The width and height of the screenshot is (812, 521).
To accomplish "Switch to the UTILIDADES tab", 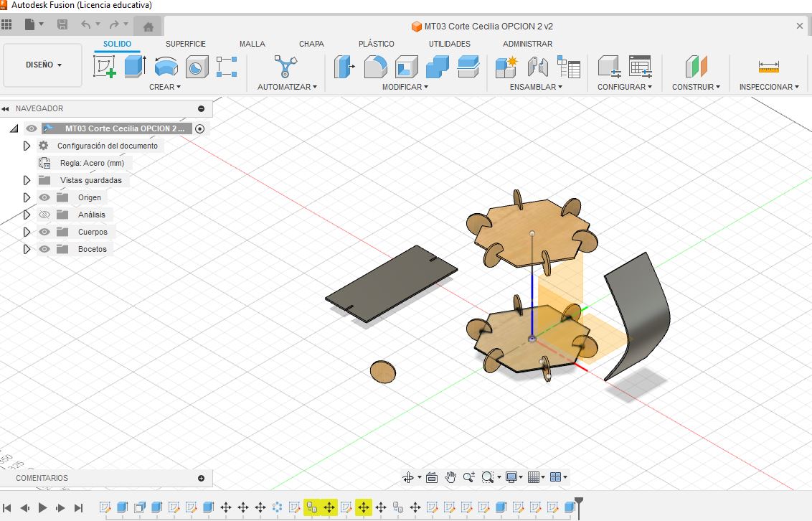I will [450, 44].
